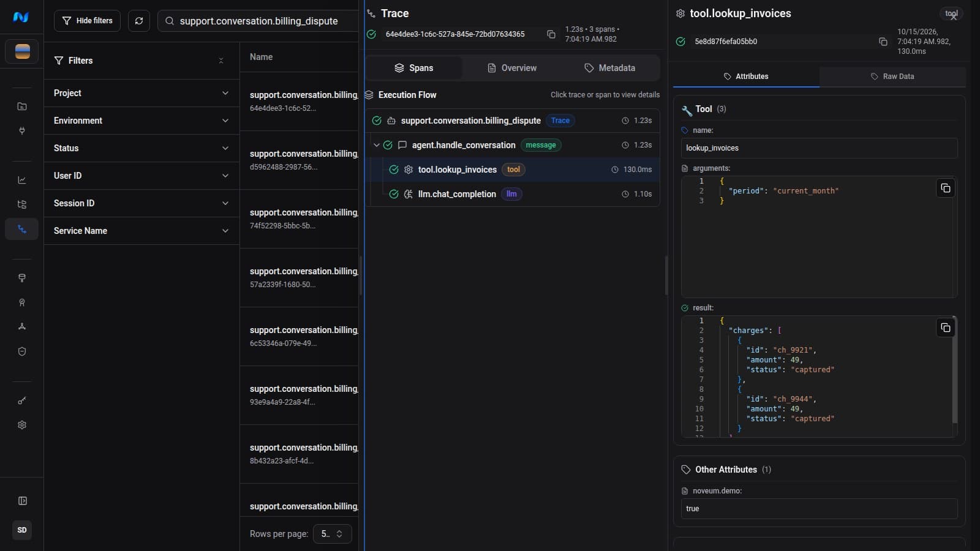Select the tool.lookup_invoices span row
This screenshot has width=980, height=551.
coord(513,170)
